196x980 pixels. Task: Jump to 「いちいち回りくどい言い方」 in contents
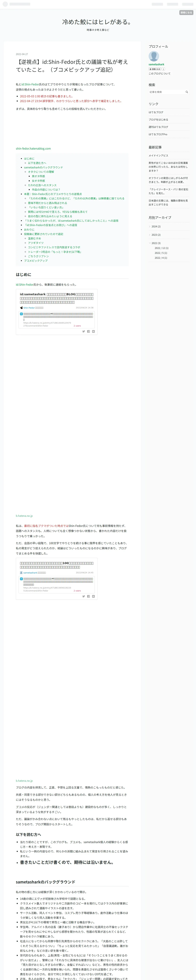pos(46,207)
